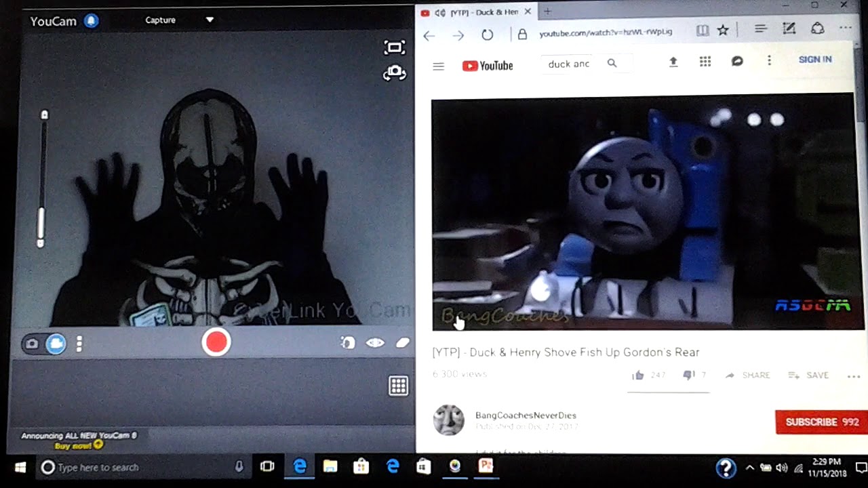Open volume control speaker tray icon
This screenshot has height=488, width=868.
[782, 468]
